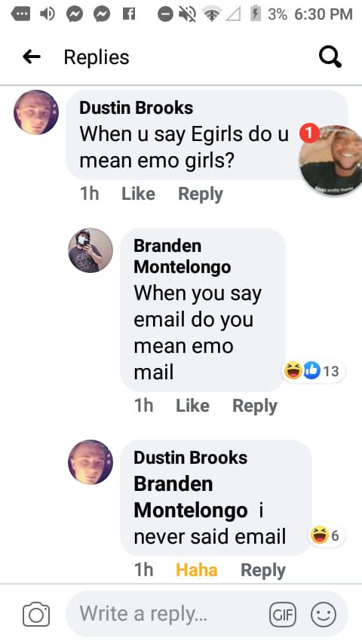Open Dustin Brooks's top avatar thumbnail

tap(36, 112)
